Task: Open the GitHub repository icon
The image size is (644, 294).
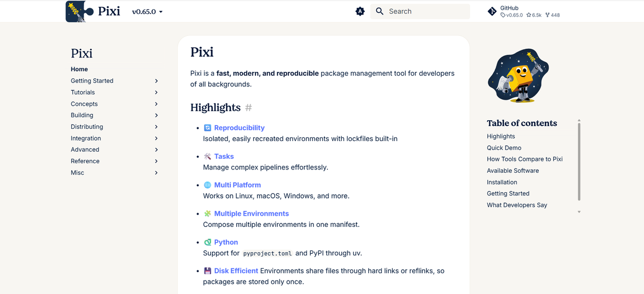Action: (492, 11)
